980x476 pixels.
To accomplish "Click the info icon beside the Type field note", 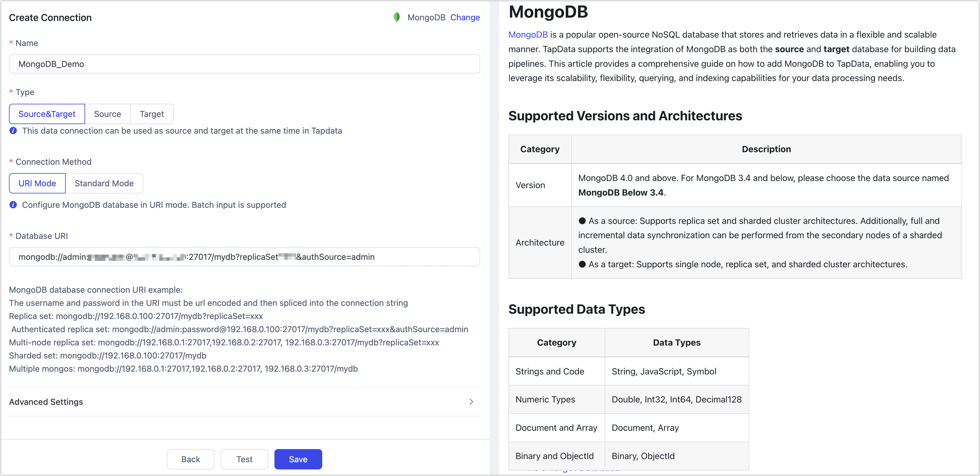I will click(x=13, y=131).
